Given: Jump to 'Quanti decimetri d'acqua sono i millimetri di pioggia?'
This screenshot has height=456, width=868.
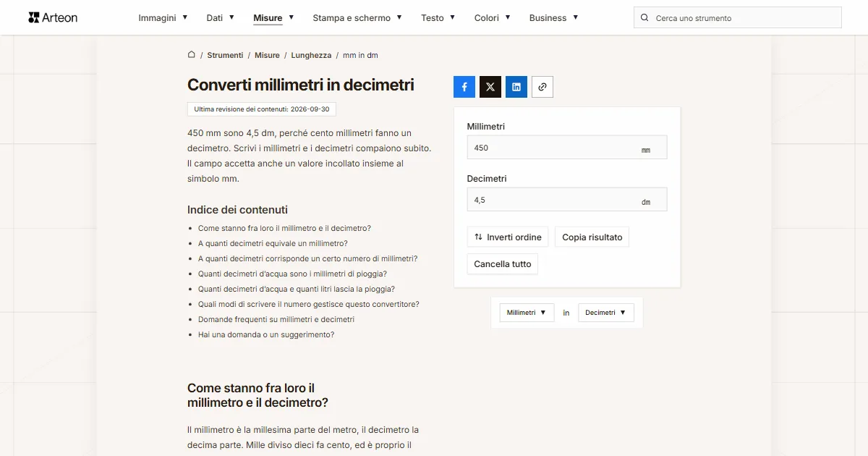Looking at the screenshot, I should (x=292, y=274).
